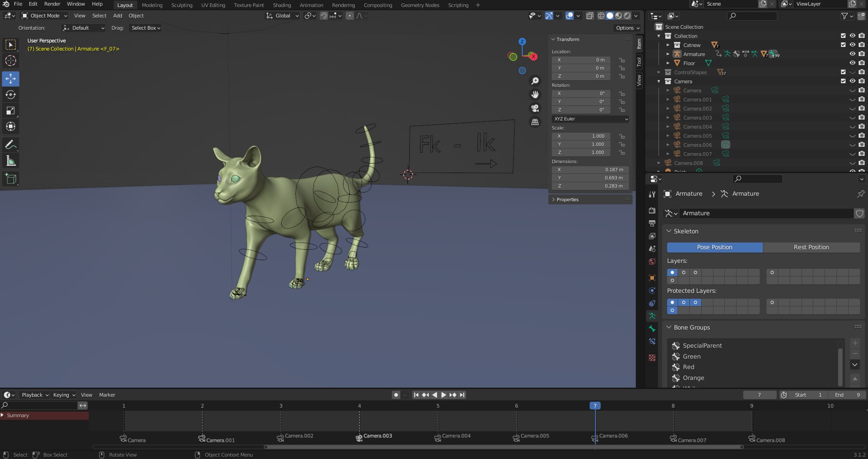The height and width of the screenshot is (459, 868).
Task: Jump to timeline start frame
Action: [416, 395]
